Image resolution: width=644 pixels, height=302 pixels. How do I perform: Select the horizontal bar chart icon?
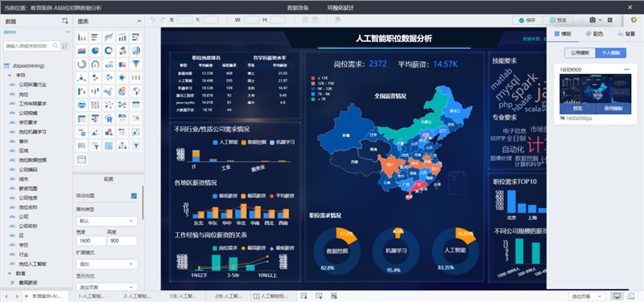point(95,37)
